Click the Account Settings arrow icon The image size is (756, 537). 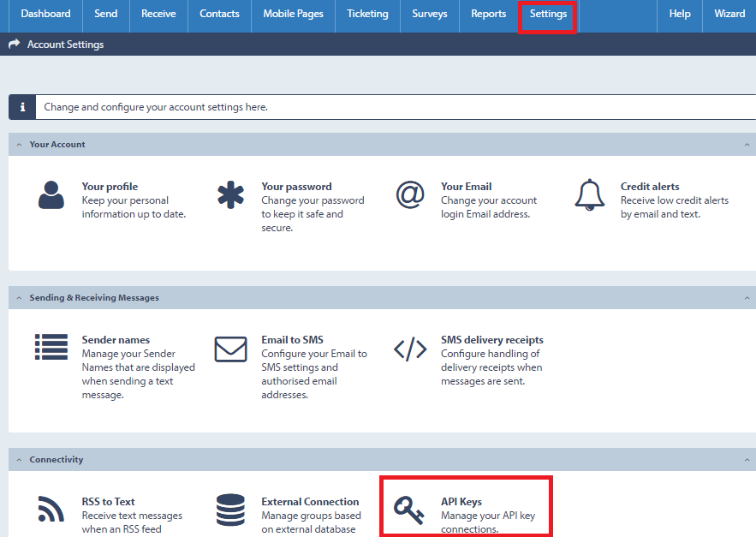(14, 44)
